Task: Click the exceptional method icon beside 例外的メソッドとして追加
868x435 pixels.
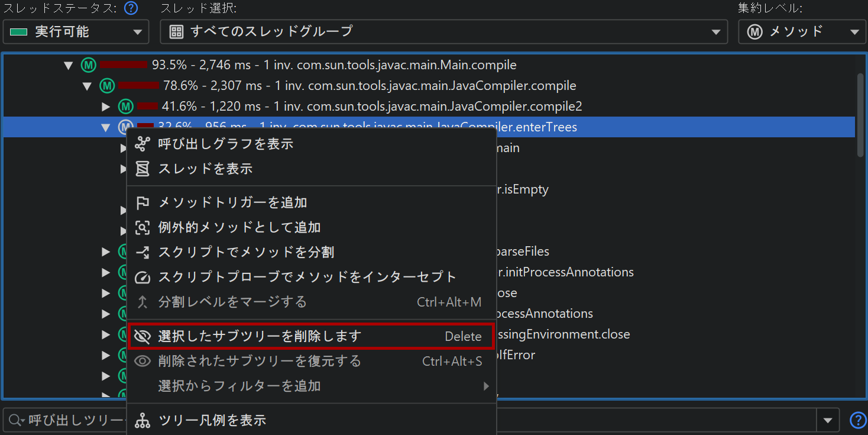Action: pyautogui.click(x=142, y=228)
